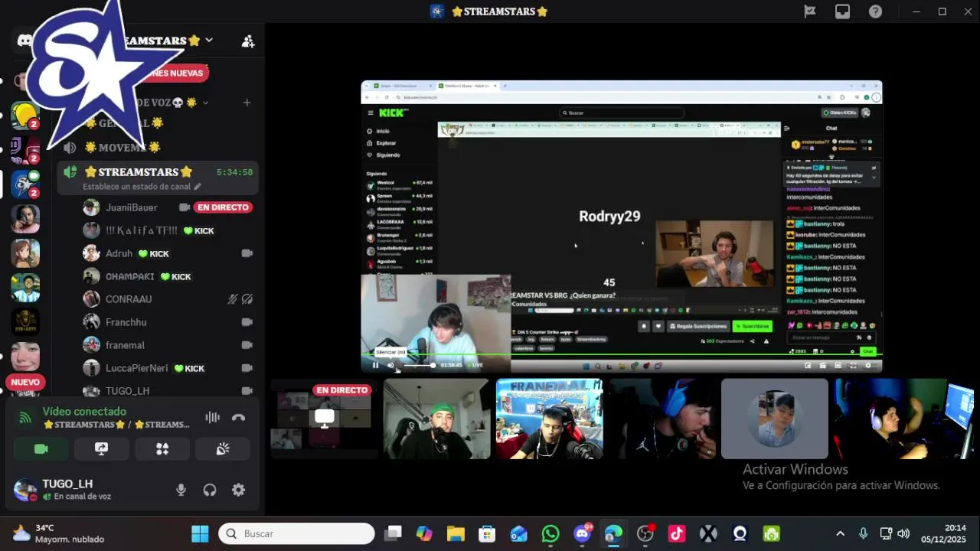Image resolution: width=980 pixels, height=551 pixels.
Task: Open Microsoft Edge from the taskbar
Action: 613,533
